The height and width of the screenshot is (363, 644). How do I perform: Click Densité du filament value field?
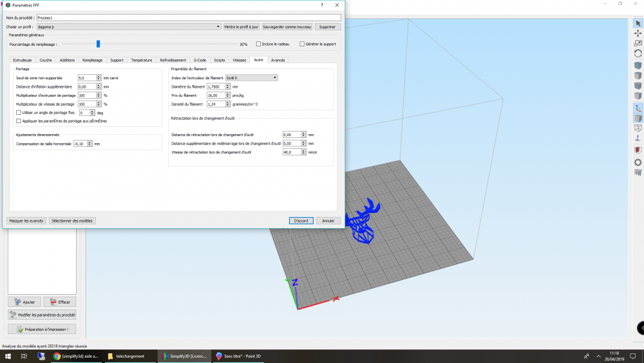click(216, 104)
